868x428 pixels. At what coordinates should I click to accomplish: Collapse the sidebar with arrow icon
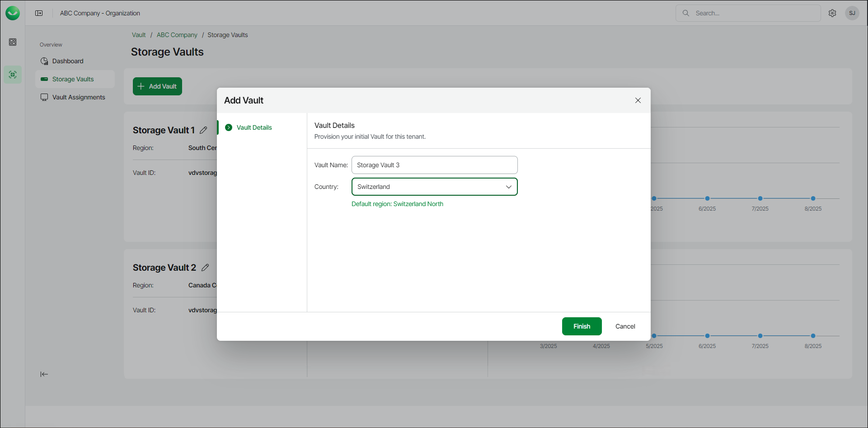(x=44, y=374)
